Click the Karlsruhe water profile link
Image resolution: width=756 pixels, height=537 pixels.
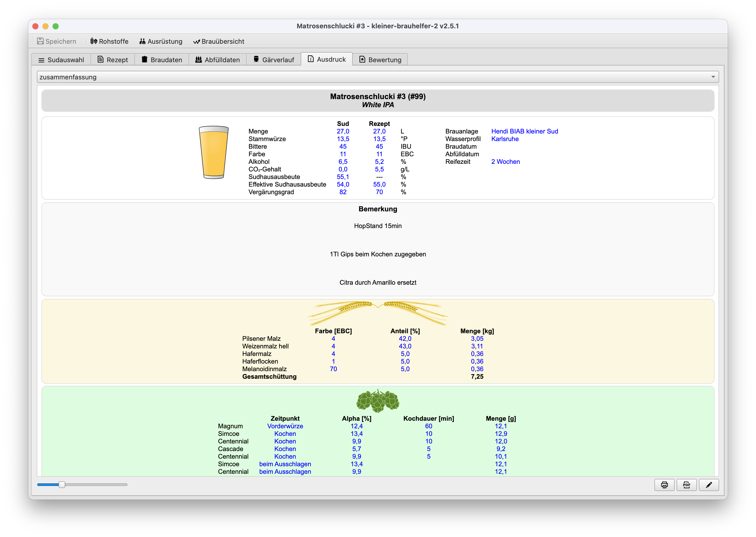pyautogui.click(x=505, y=139)
